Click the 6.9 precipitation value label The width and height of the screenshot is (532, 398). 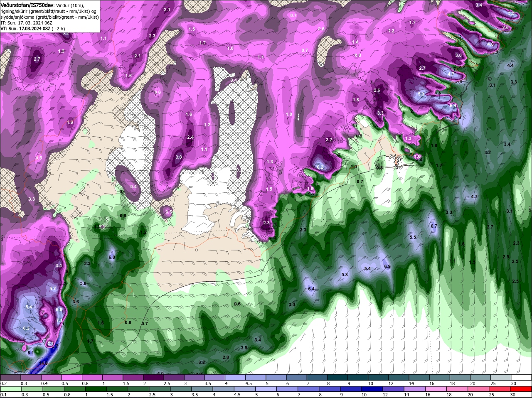[x=387, y=266]
